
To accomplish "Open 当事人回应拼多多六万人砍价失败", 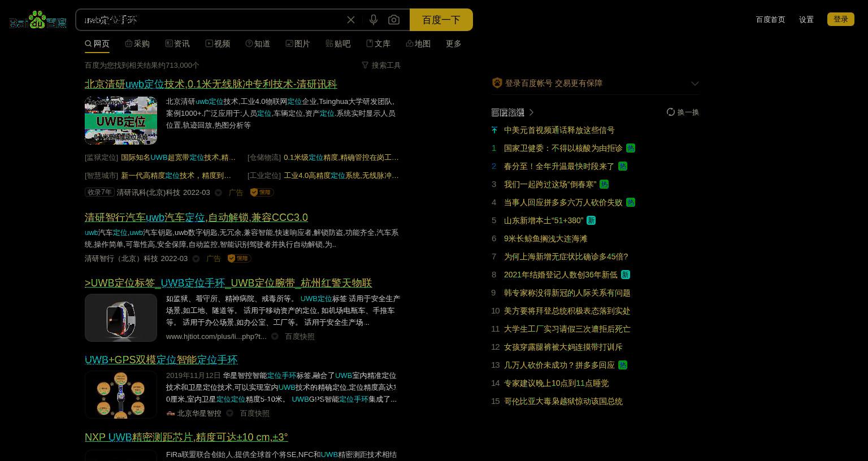I will pyautogui.click(x=563, y=203).
